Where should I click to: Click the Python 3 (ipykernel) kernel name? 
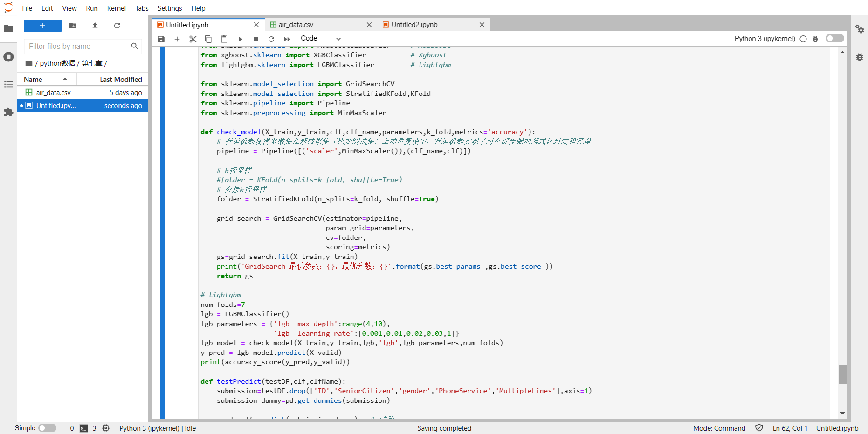765,39
